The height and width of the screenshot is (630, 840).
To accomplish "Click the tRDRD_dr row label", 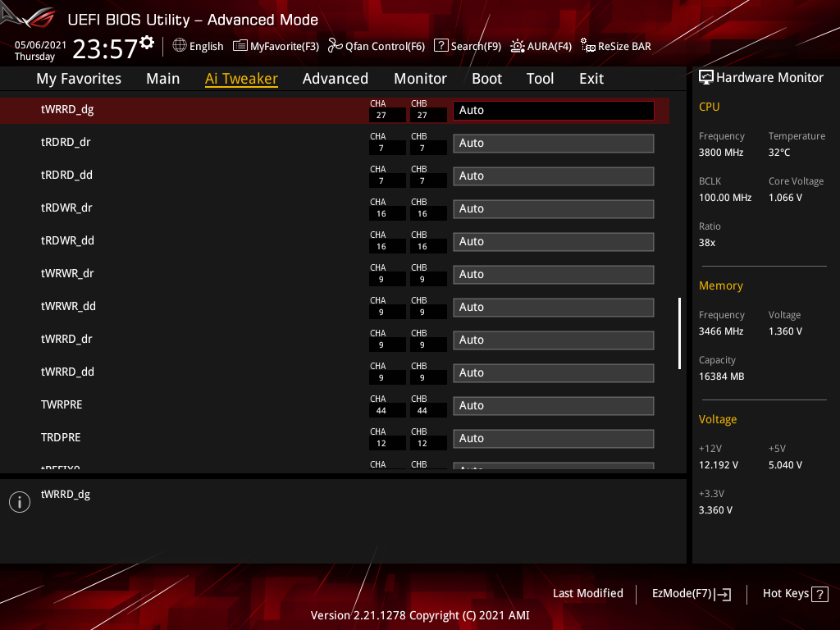I will [x=66, y=143].
